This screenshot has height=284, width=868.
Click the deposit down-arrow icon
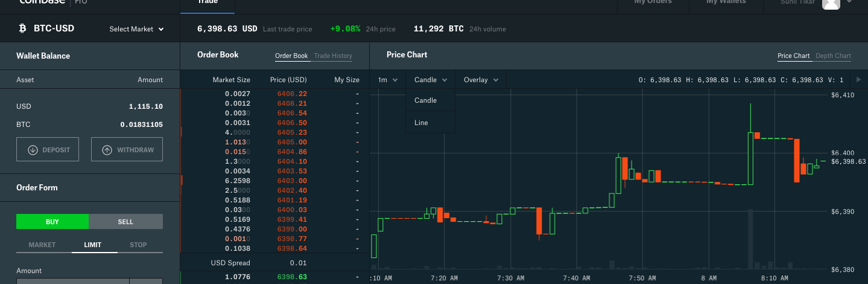click(x=33, y=150)
